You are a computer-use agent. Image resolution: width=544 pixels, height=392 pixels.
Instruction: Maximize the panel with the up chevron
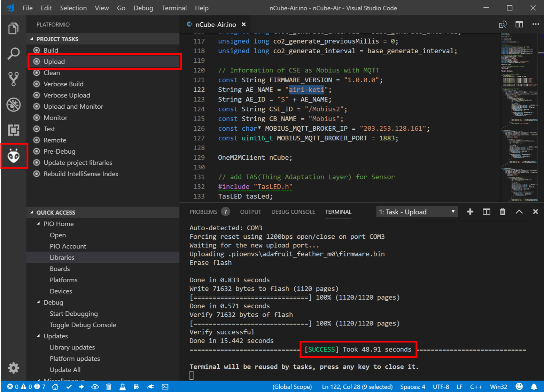click(x=519, y=212)
